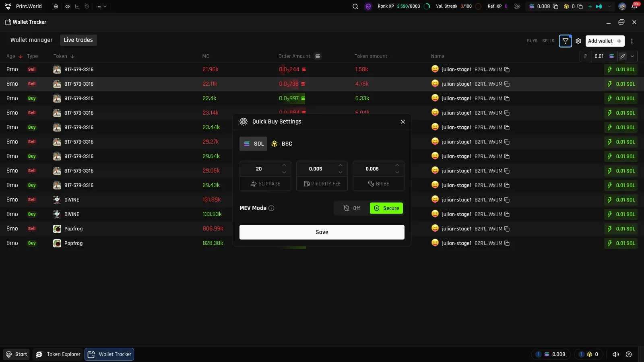Open the settings gear in the top bar

tap(56, 6)
